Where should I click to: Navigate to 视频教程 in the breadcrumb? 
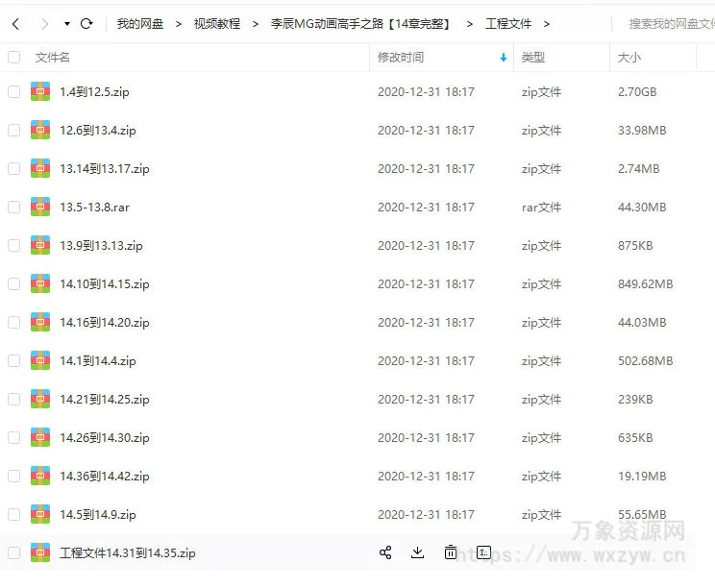(216, 23)
